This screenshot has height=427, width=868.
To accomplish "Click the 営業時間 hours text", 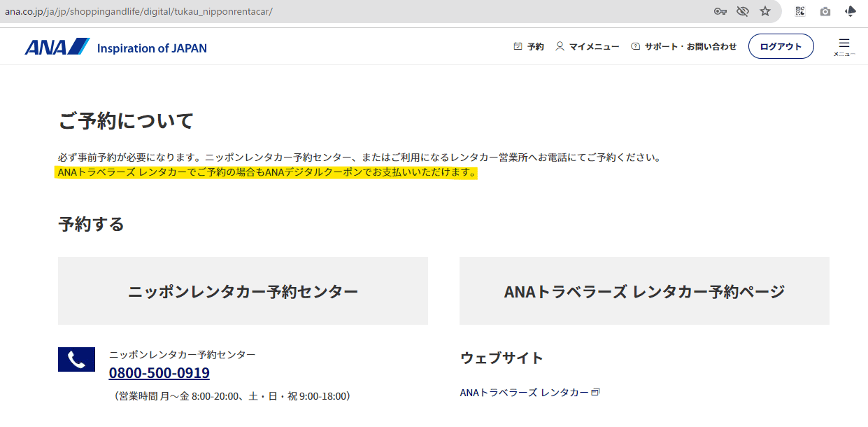I will 231,396.
